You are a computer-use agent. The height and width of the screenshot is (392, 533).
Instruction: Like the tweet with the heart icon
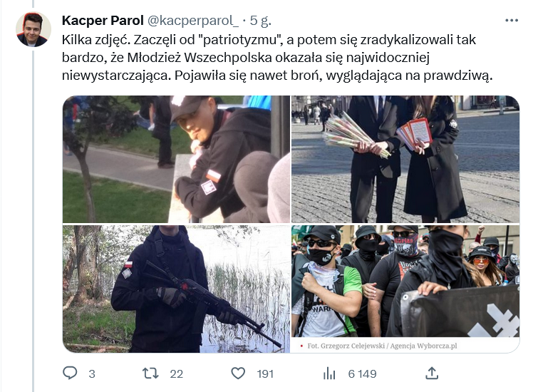click(238, 373)
